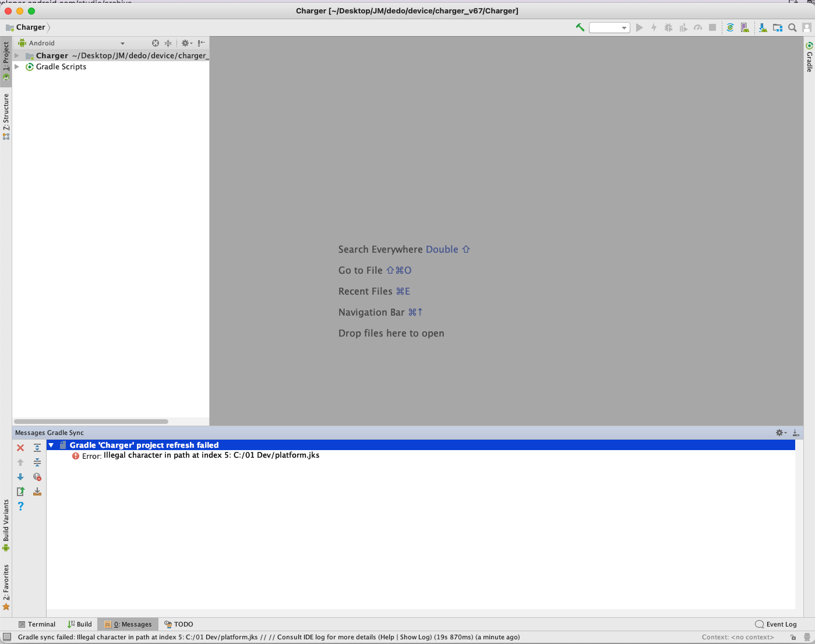This screenshot has height=644, width=815.
Task: Open the Gradle tool window tab
Action: (x=809, y=57)
